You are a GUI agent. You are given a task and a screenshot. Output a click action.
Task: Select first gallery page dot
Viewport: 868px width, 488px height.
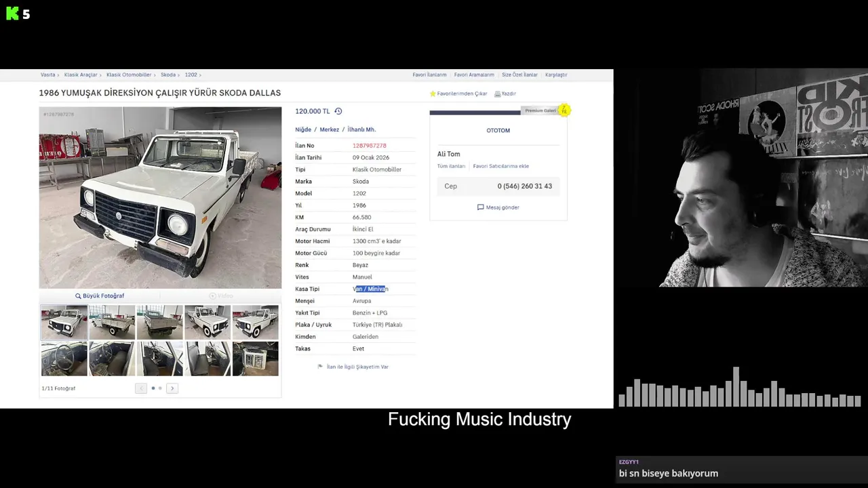pos(153,388)
